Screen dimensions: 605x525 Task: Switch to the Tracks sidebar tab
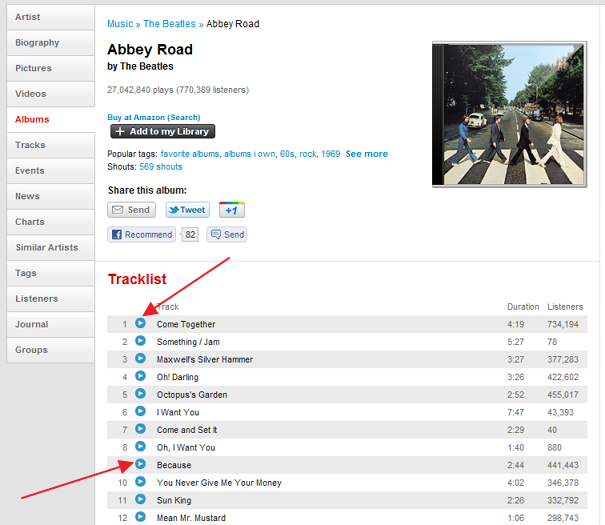[x=30, y=145]
